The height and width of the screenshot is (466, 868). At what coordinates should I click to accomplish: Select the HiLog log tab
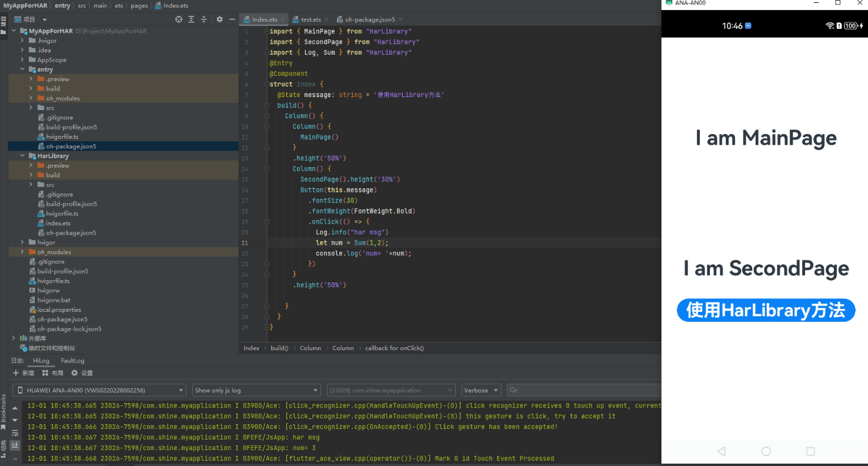[41, 361]
